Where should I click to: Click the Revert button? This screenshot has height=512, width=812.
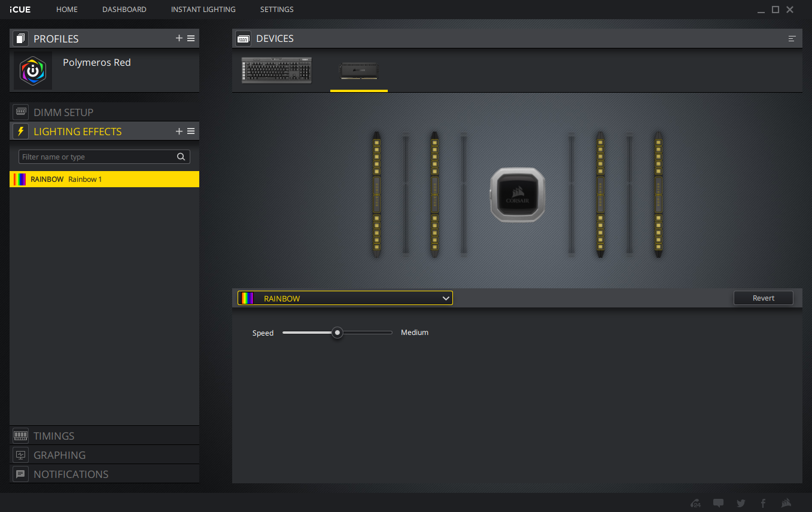click(x=764, y=298)
